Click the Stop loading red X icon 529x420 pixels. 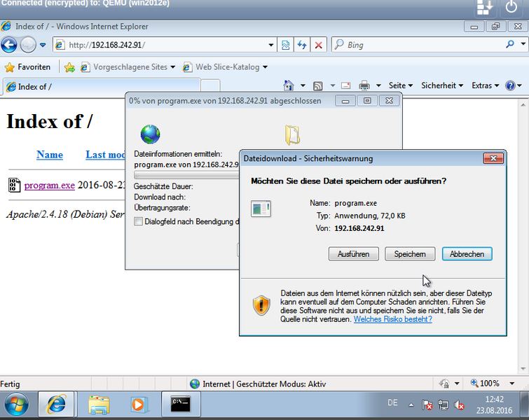pyautogui.click(x=319, y=45)
